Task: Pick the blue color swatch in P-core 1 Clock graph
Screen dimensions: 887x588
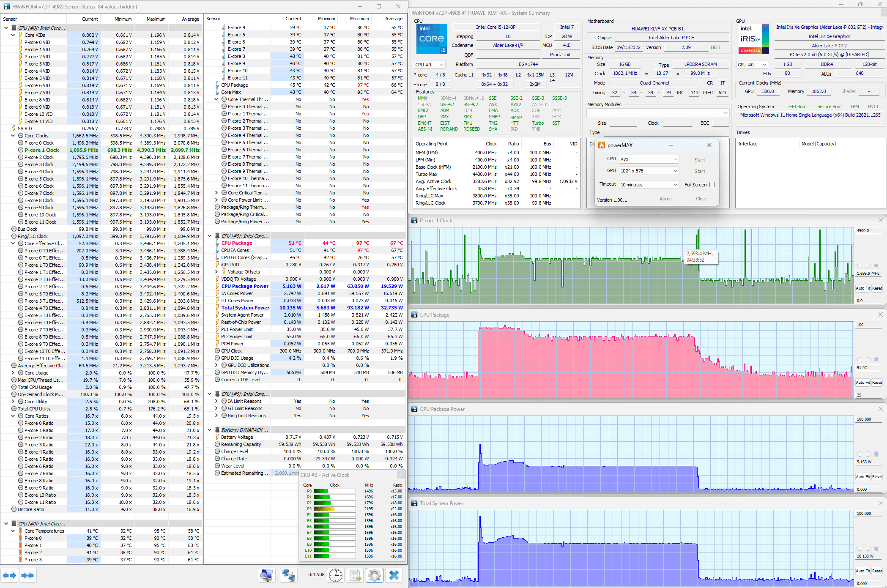Action: [876, 265]
